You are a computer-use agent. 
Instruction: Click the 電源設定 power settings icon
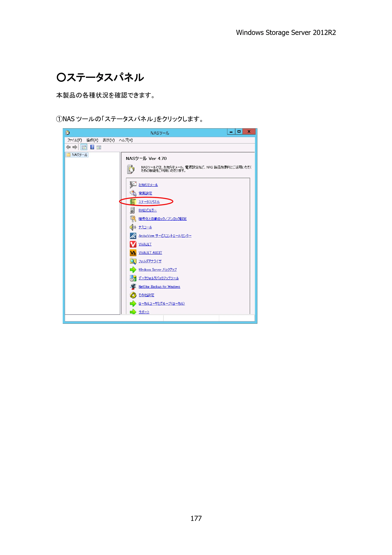(133, 193)
